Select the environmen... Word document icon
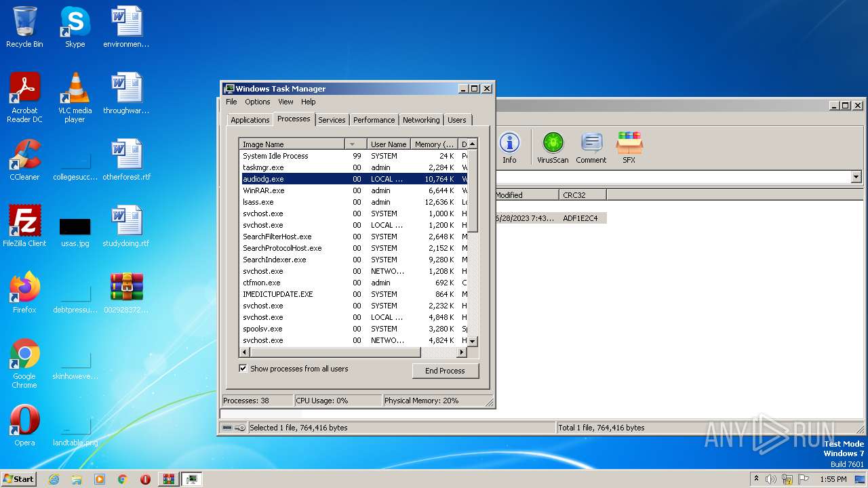The width and height of the screenshot is (868, 488). (127, 27)
